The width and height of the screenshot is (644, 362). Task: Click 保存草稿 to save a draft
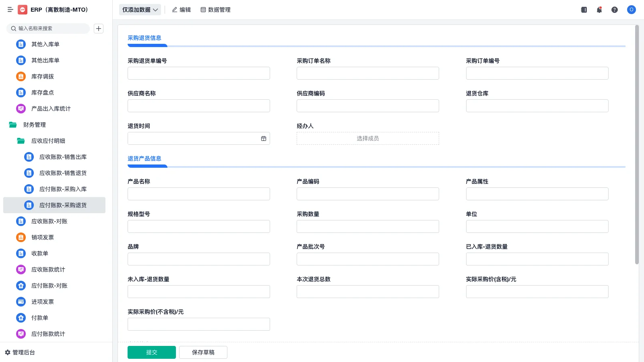pos(203,352)
